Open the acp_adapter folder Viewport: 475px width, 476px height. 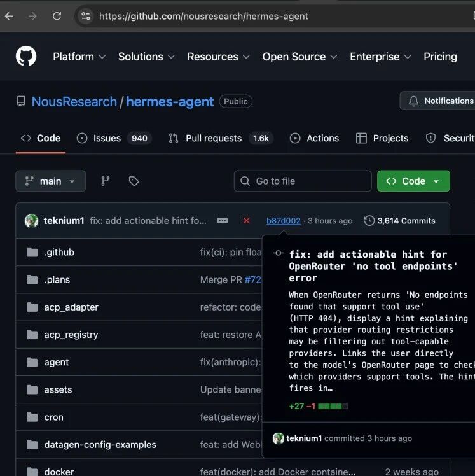tap(71, 307)
